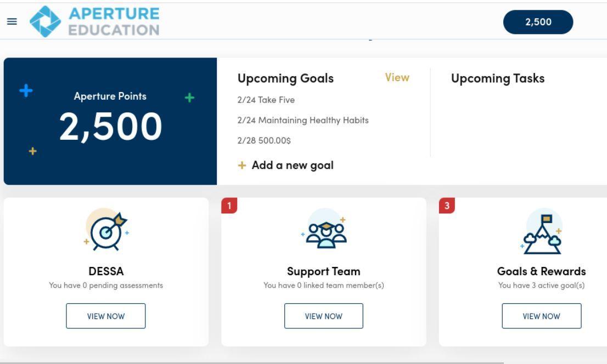Image resolution: width=607 pixels, height=364 pixels.
Task: Open the Maintaining Healthy Habits goal
Action: 302,120
